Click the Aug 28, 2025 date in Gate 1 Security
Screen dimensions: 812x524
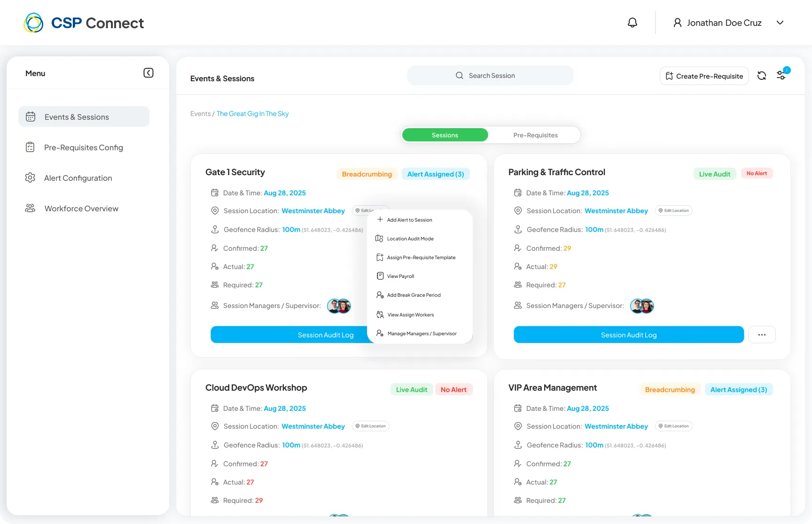click(x=285, y=193)
